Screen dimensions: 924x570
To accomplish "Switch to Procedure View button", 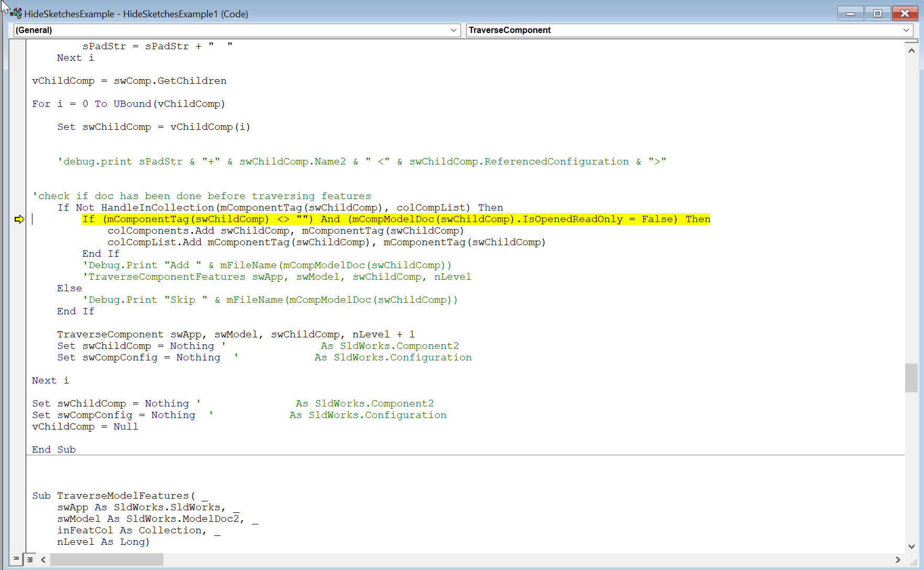I will click(x=16, y=559).
